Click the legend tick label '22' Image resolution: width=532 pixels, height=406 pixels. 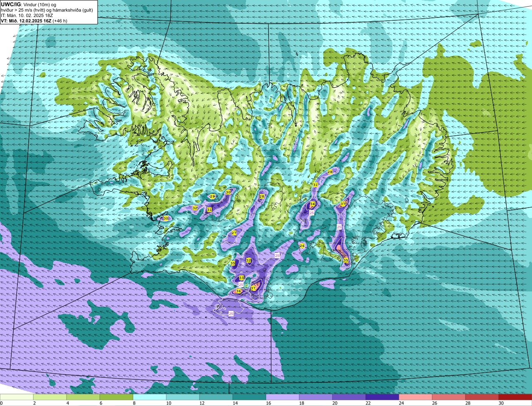pyautogui.click(x=368, y=403)
